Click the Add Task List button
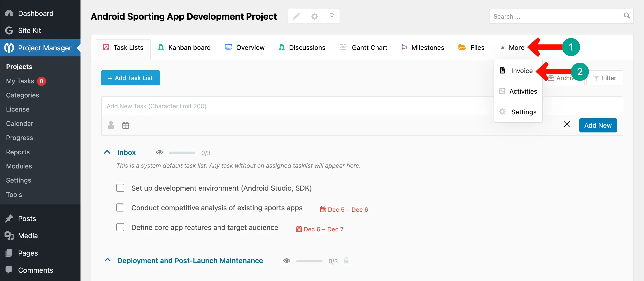644x281 pixels. click(x=130, y=78)
